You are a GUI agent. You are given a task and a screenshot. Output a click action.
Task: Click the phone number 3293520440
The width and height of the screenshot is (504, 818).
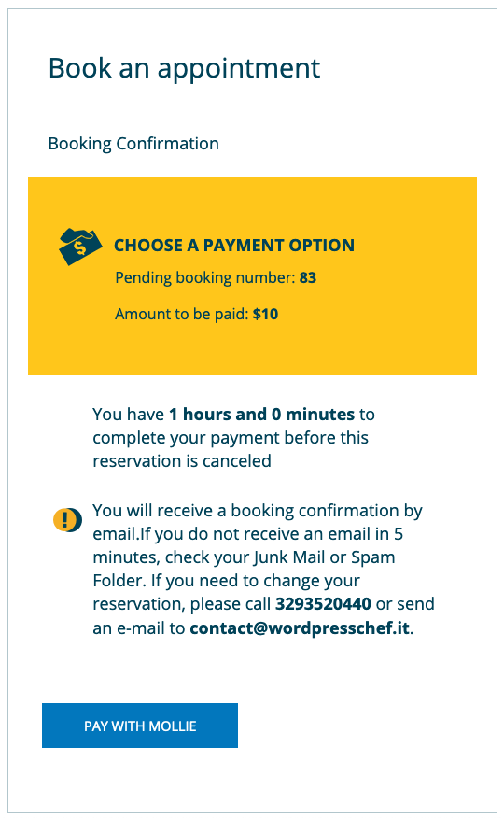tap(323, 603)
